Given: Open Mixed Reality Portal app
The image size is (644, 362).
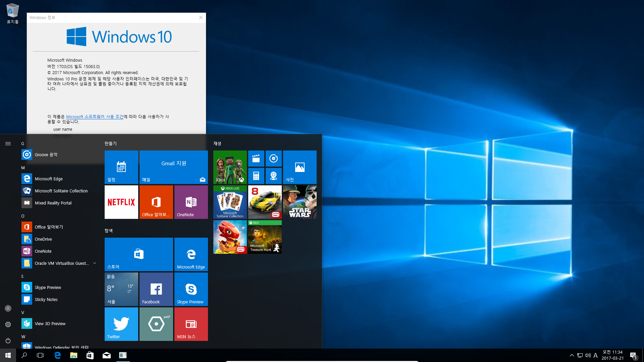Looking at the screenshot, I should point(60,203).
